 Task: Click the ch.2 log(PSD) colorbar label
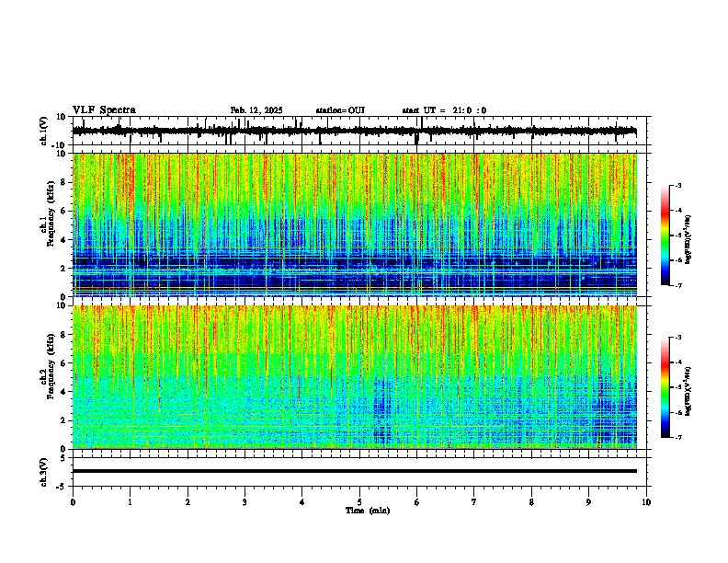(x=688, y=391)
